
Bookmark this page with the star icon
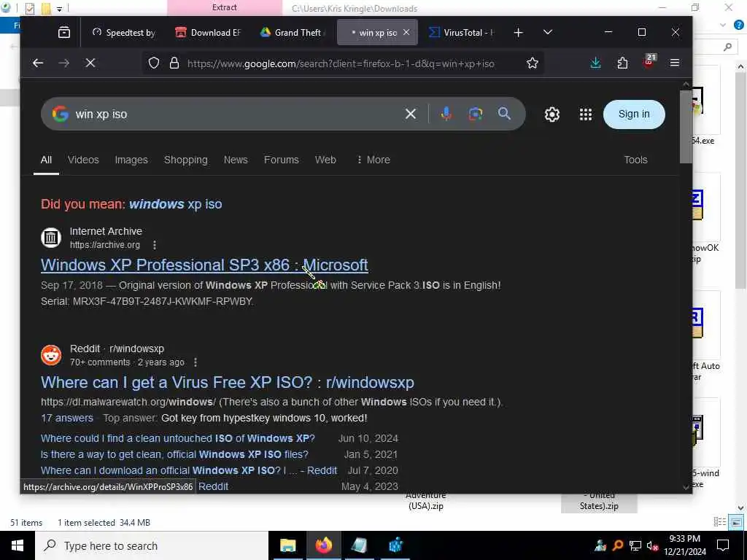(x=532, y=63)
